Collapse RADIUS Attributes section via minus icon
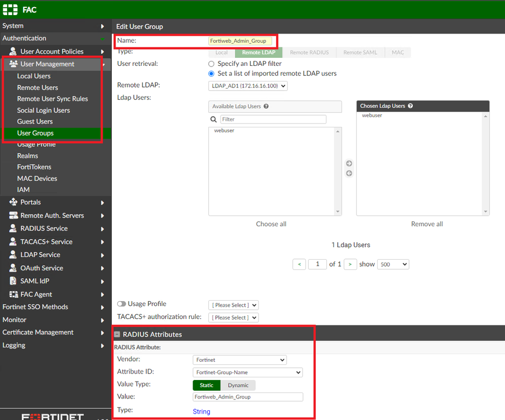The width and height of the screenshot is (505, 420). [x=117, y=335]
